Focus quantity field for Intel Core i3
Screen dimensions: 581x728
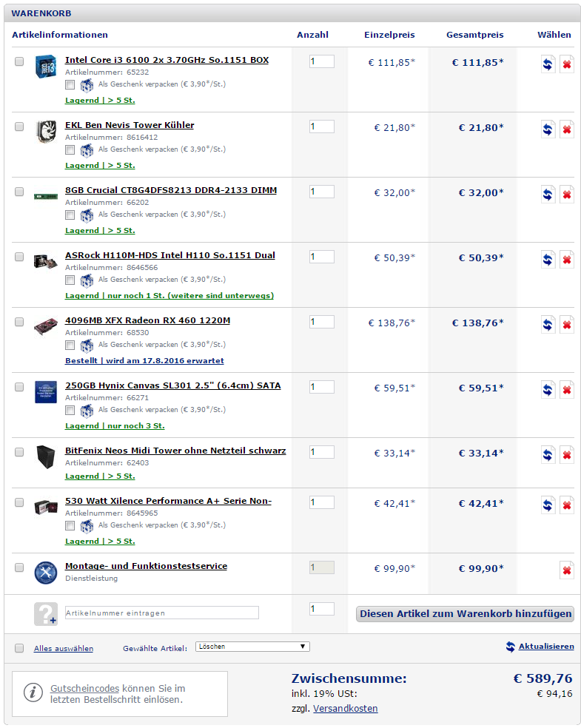click(x=322, y=61)
